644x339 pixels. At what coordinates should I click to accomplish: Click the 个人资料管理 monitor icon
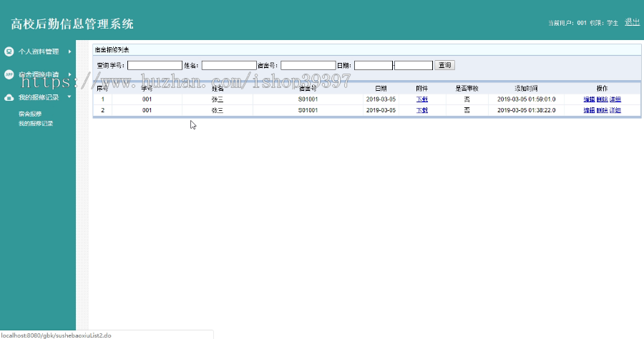[9, 51]
